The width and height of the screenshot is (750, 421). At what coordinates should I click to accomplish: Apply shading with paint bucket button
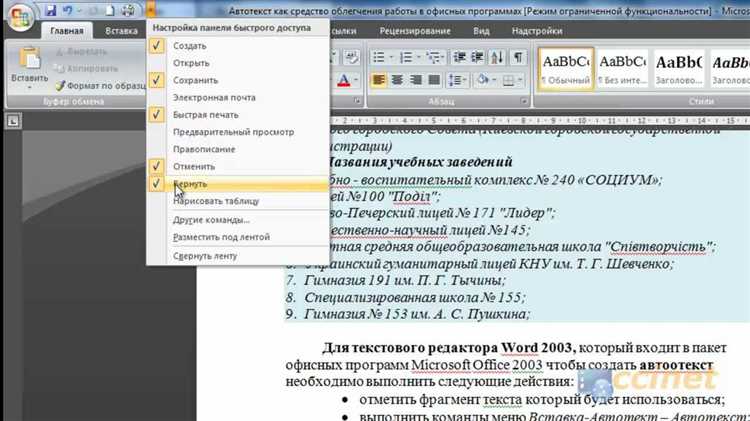coord(483,80)
